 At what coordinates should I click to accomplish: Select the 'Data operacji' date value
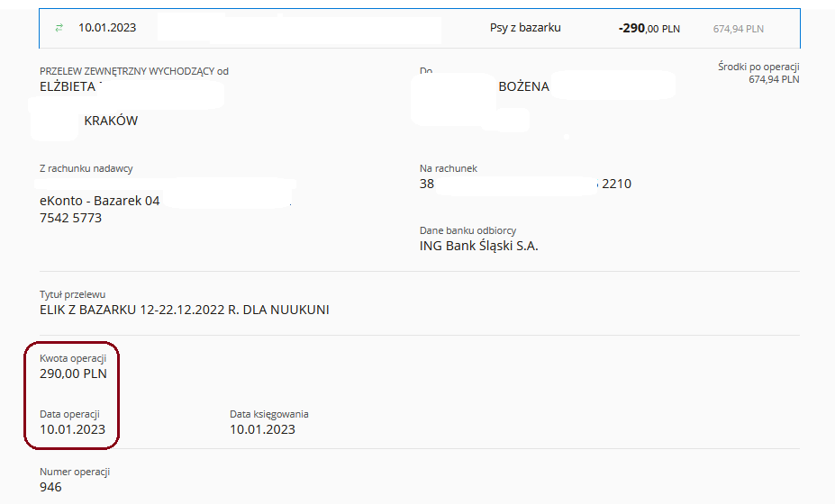72,429
